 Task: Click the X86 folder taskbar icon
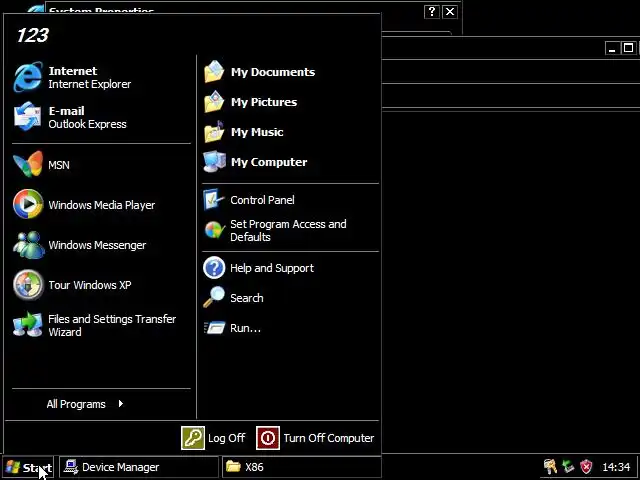coord(233,466)
